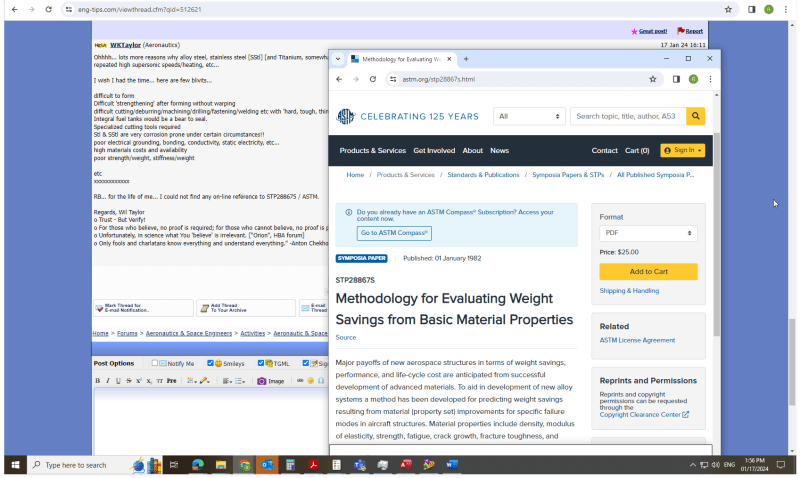Image resolution: width=800 pixels, height=478 pixels.
Task: Report the forum post with red flag
Action: pyautogui.click(x=690, y=31)
